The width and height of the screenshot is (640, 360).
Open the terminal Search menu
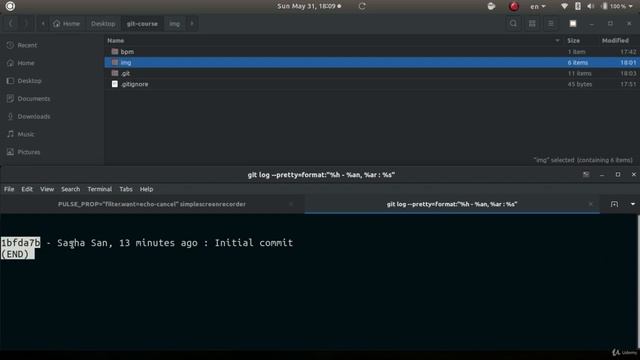[71, 189]
